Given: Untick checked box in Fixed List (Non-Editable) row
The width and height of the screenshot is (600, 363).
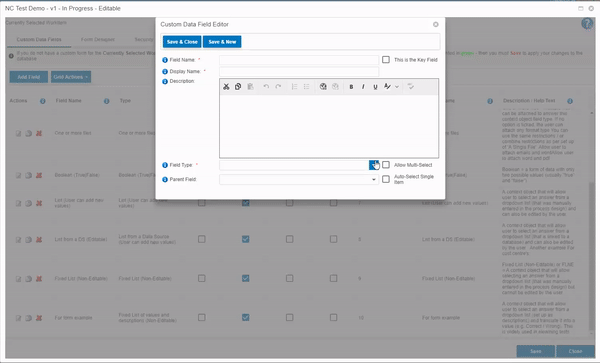Looking at the screenshot, I should click(246, 278).
